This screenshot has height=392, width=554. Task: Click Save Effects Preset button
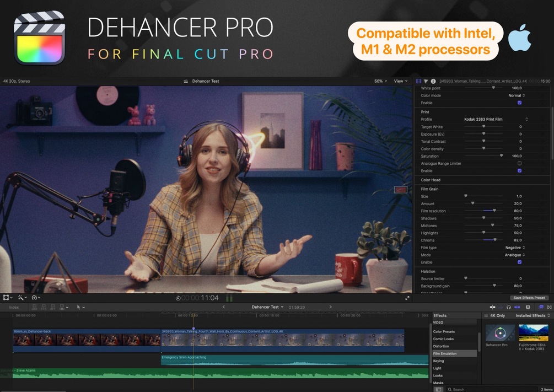pos(529,298)
